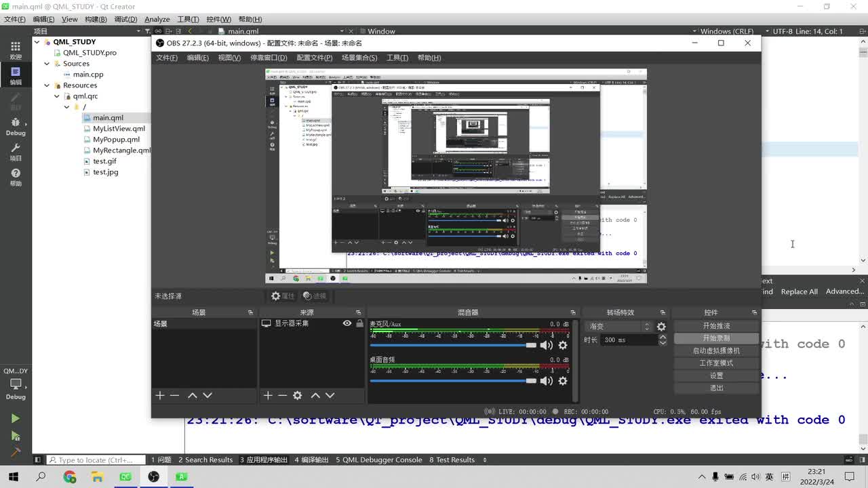Image resolution: width=868 pixels, height=488 pixels.
Task: Add a new source with plus in 来源 panel
Action: [x=268, y=395]
